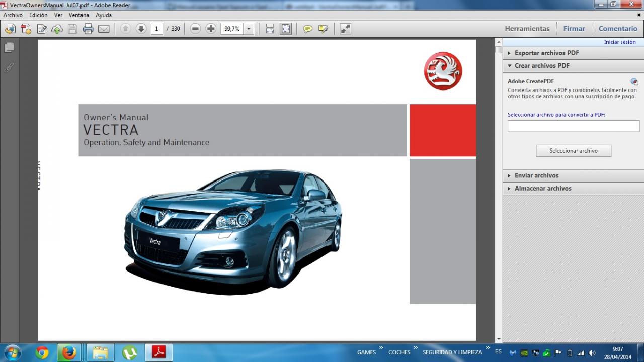Add a sticky note comment
644x362 pixels.
coord(307,29)
